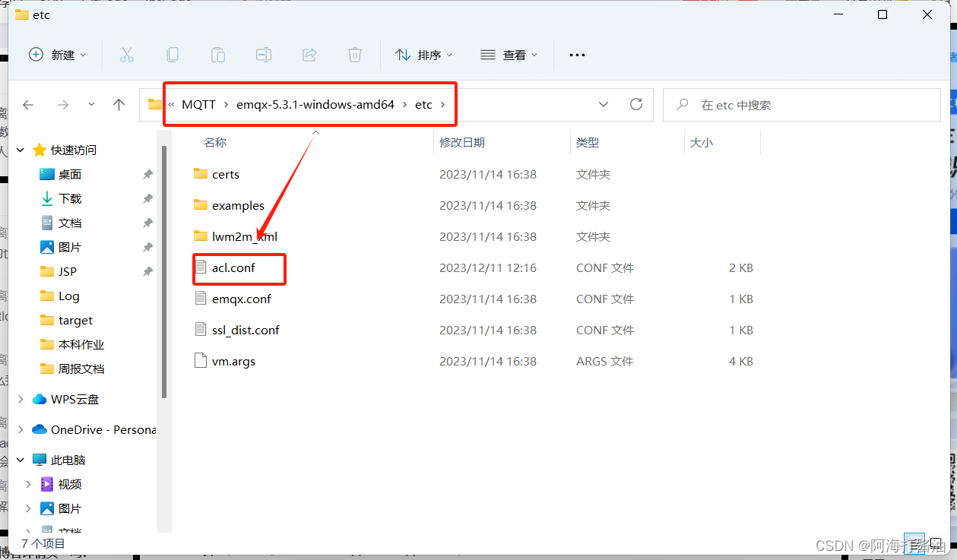Open the 排序 sort dropdown
Image resolution: width=957 pixels, height=560 pixels.
424,54
